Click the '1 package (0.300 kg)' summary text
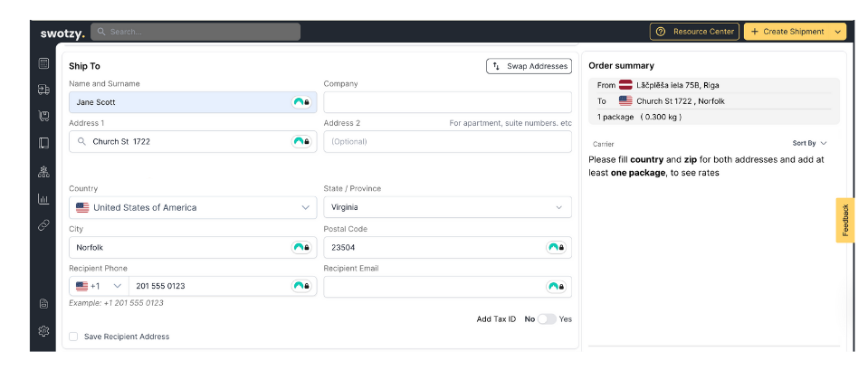868x380 pixels. click(639, 118)
